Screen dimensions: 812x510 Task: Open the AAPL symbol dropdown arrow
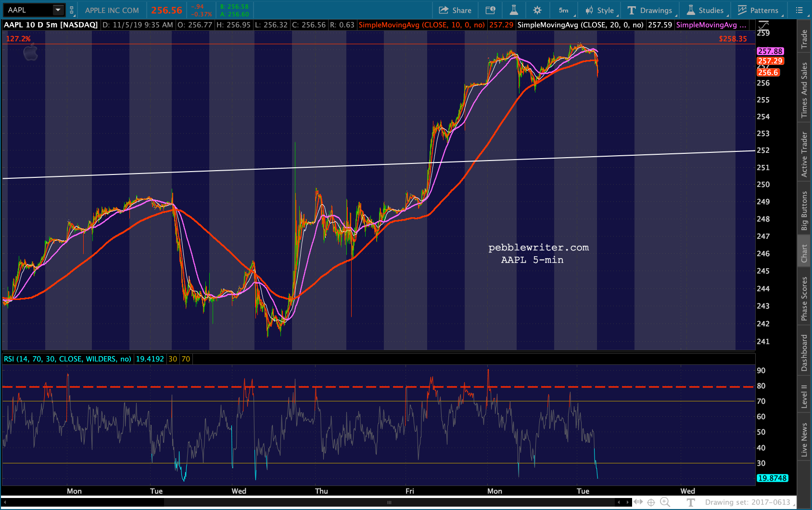coord(58,10)
